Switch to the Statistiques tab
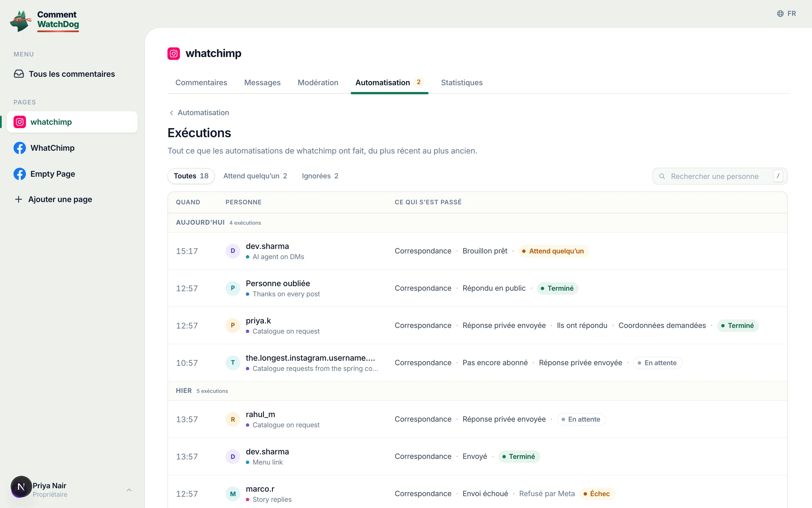The image size is (812, 508). [x=462, y=83]
